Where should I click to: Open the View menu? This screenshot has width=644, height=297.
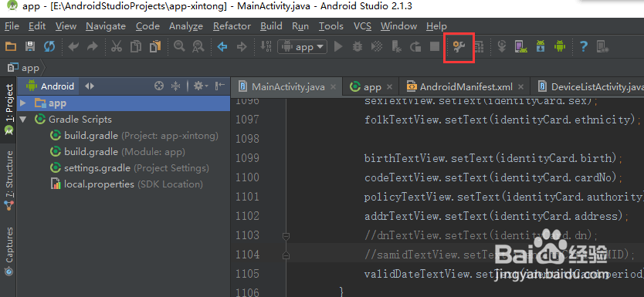pos(66,26)
